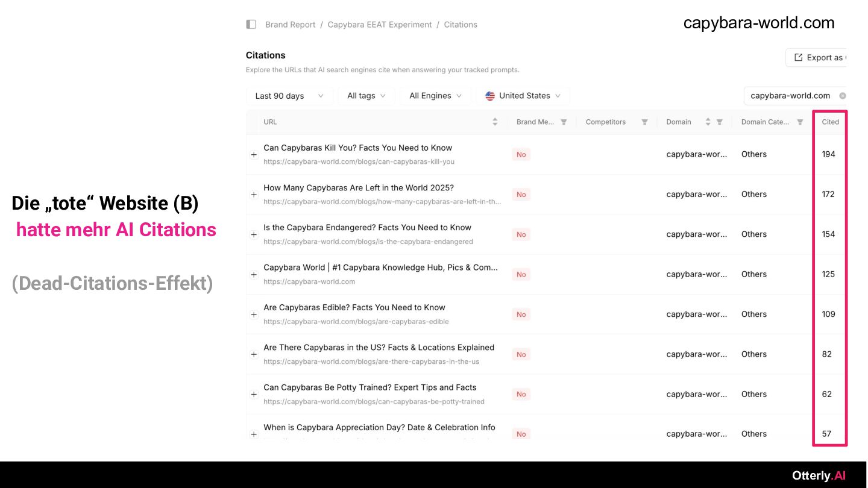Image resolution: width=868 pixels, height=488 pixels.
Task: Open the All Engines dropdown
Action: pyautogui.click(x=435, y=96)
